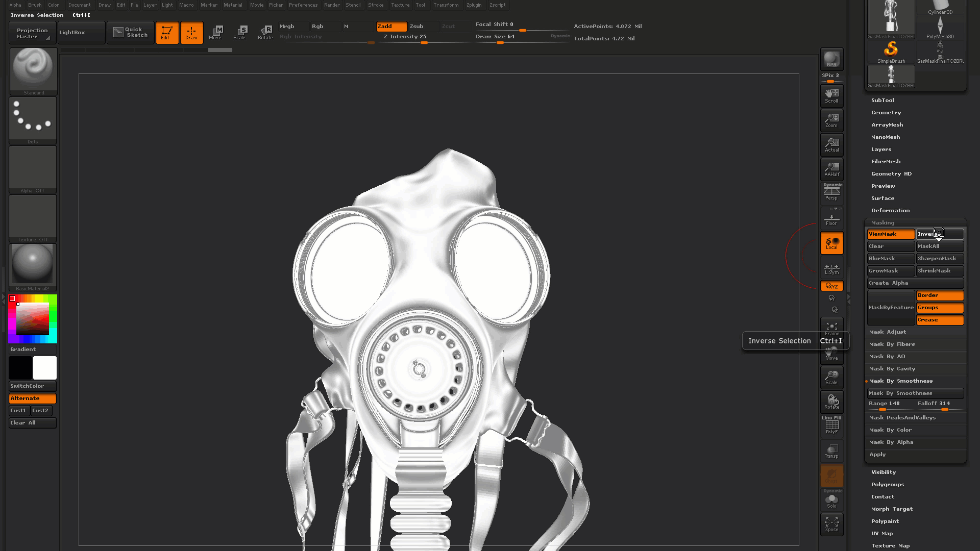980x551 pixels.
Task: Select the Scroll canvas icon
Action: coord(831,95)
